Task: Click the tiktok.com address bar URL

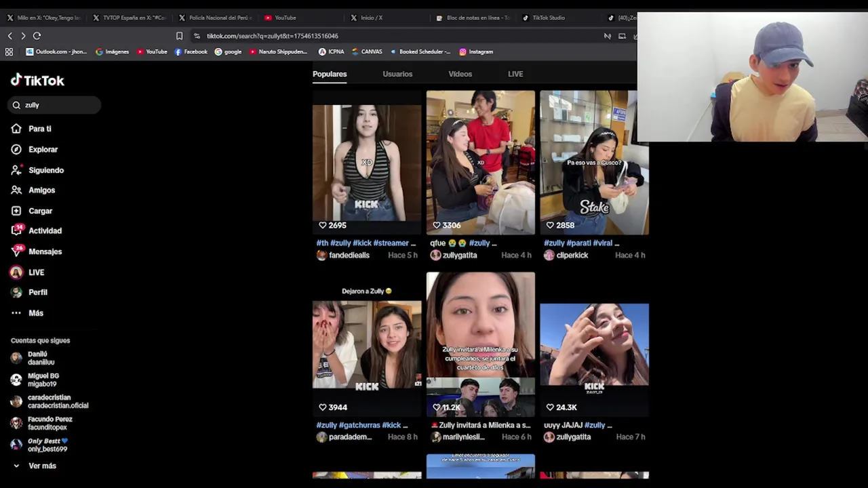Action: [272, 36]
